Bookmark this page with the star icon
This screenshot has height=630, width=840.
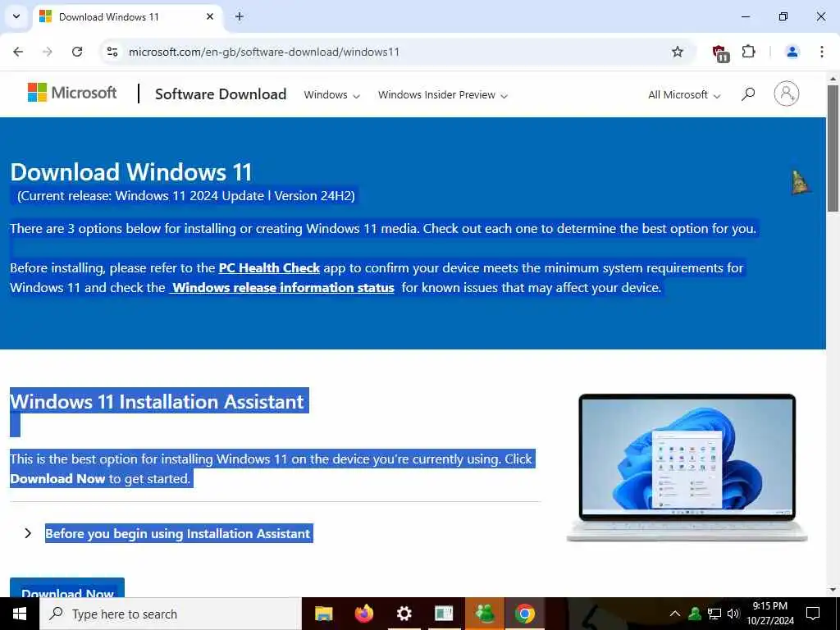point(677,52)
